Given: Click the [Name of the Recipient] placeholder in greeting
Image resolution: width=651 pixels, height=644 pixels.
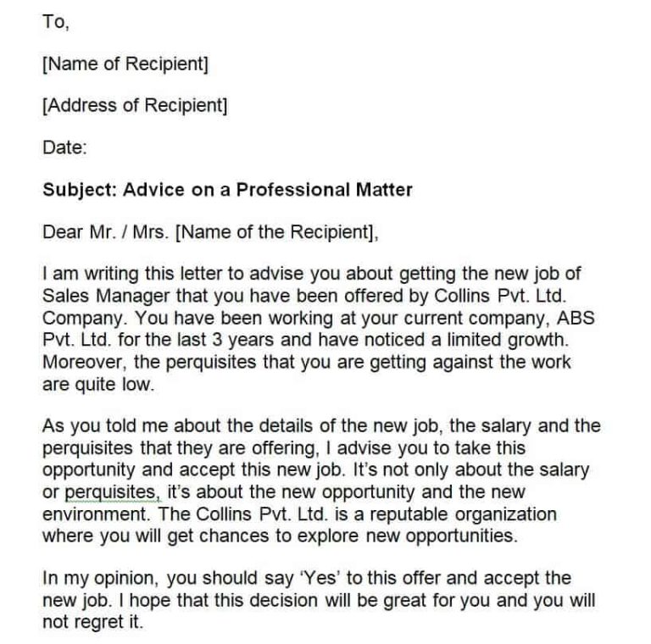Looking at the screenshot, I should pyautogui.click(x=277, y=232).
